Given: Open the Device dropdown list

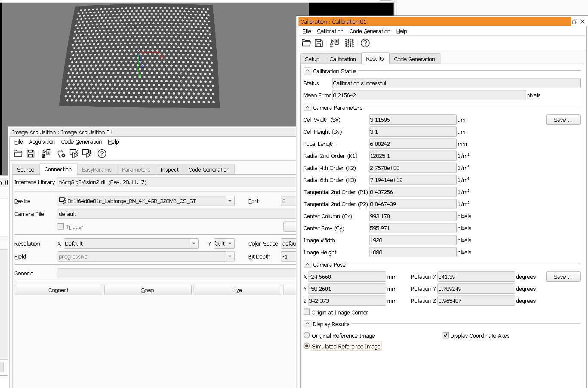Looking at the screenshot, I should (230, 201).
